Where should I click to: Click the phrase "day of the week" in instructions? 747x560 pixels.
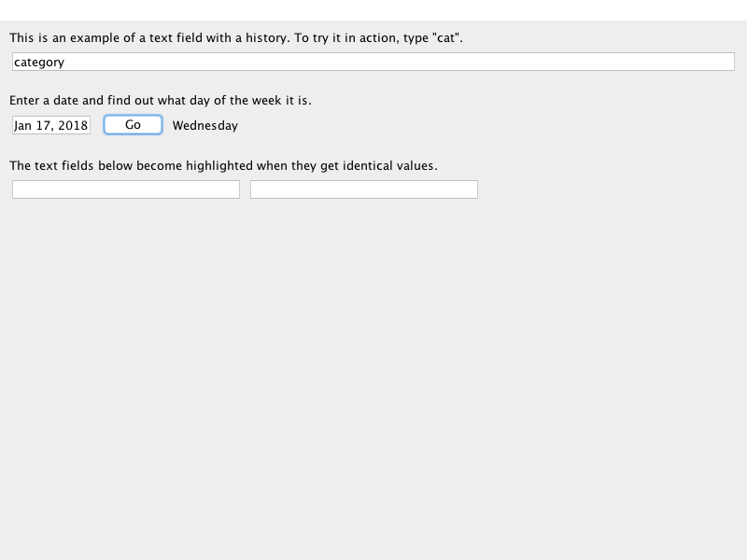tap(238, 101)
